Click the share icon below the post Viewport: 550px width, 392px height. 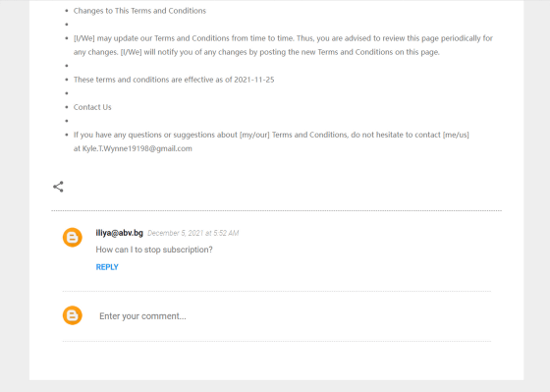tap(58, 187)
